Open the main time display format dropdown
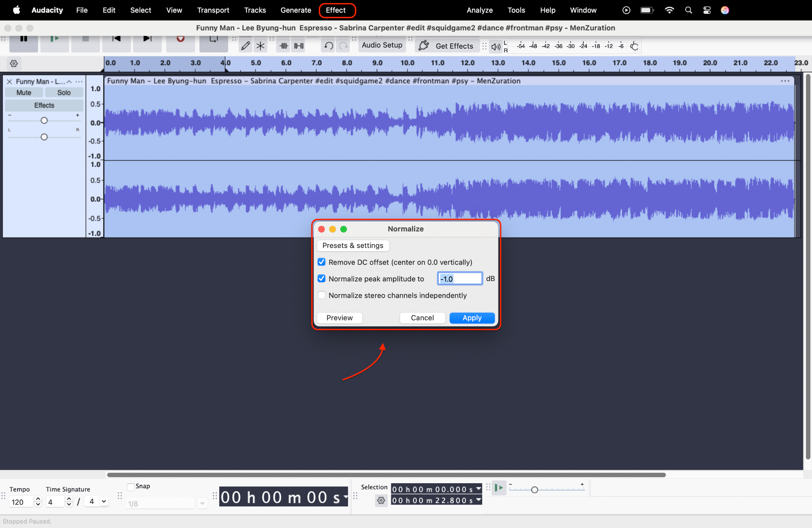Viewport: 812px width, 528px height. click(x=345, y=497)
